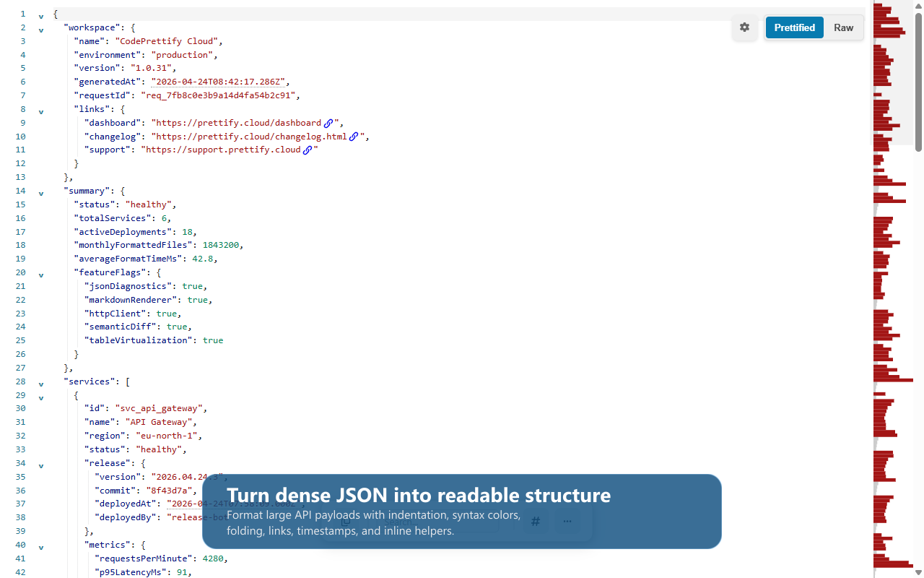
Task: Collapse the "release" object
Action: 41,465
